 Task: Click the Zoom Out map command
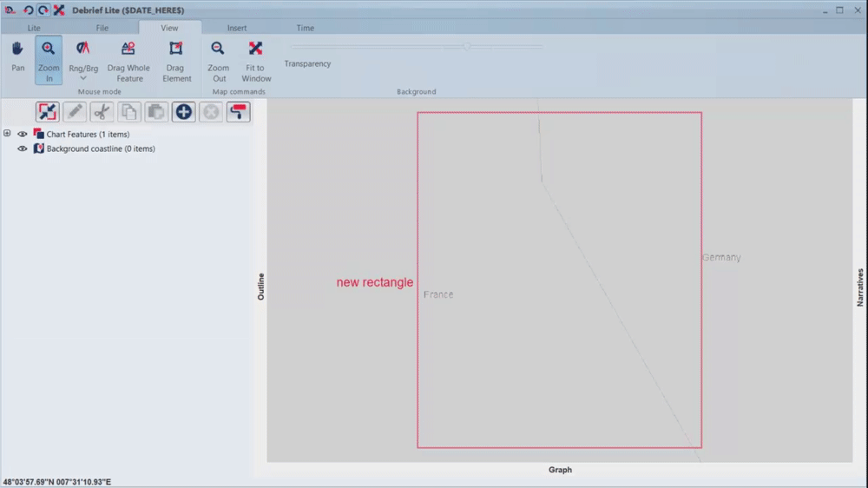pos(218,61)
